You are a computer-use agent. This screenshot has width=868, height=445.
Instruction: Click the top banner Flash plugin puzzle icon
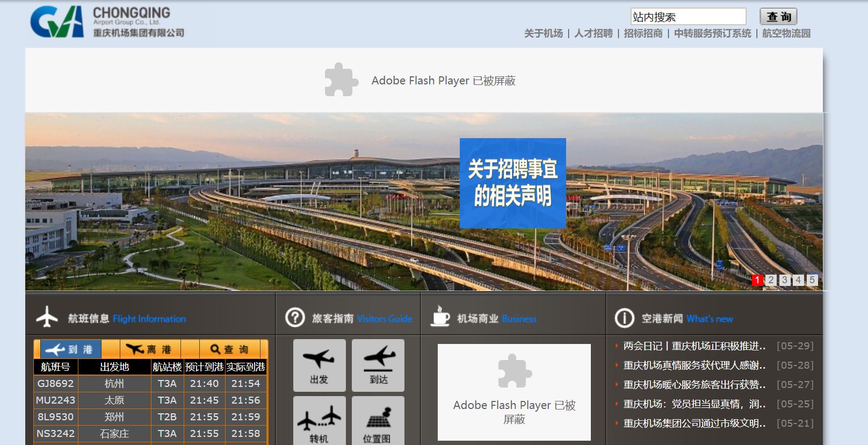pyautogui.click(x=341, y=80)
